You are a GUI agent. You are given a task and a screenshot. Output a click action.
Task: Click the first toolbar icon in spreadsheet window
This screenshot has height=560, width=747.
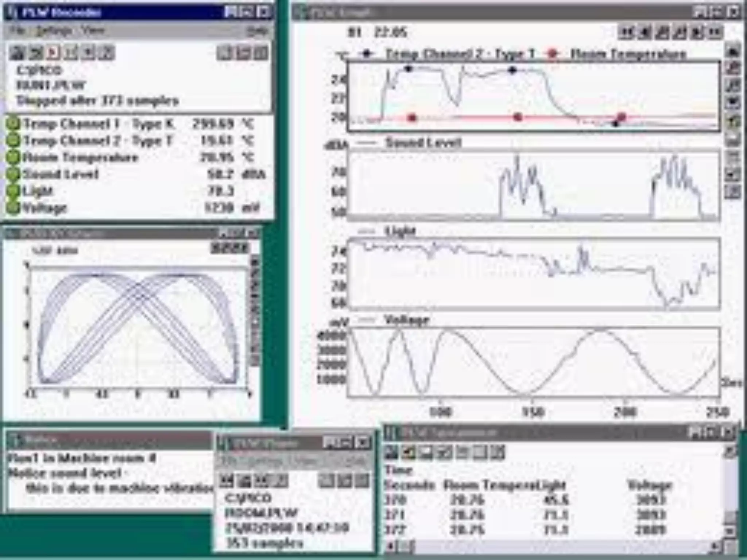[391, 452]
